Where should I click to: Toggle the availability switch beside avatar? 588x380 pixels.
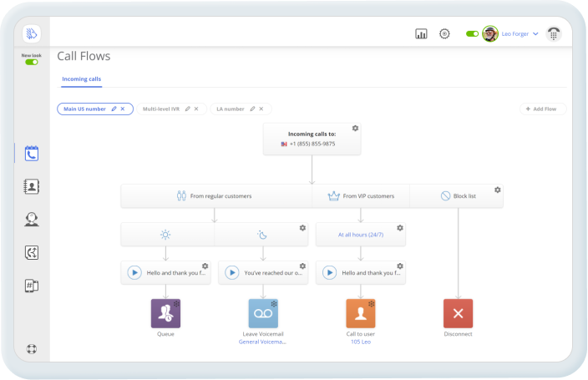coord(472,34)
